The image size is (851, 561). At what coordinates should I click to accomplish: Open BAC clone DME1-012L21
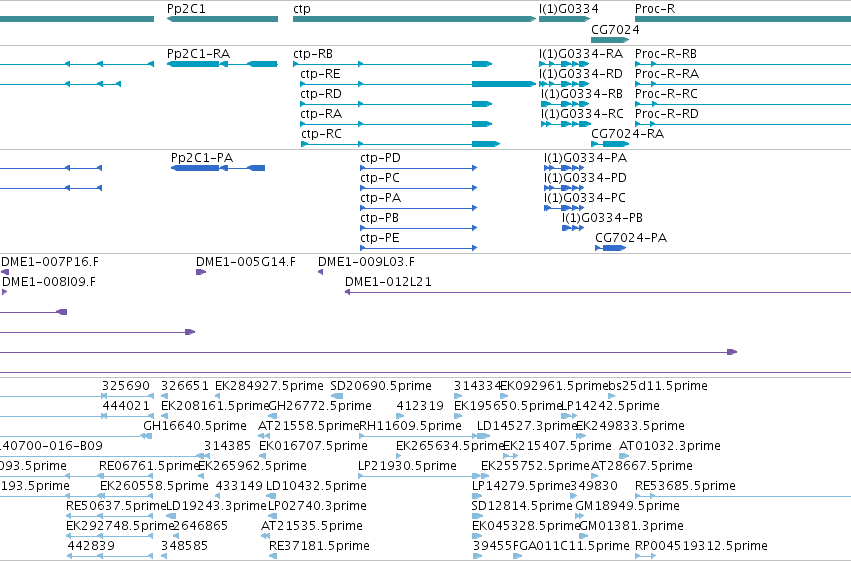pos(389,282)
